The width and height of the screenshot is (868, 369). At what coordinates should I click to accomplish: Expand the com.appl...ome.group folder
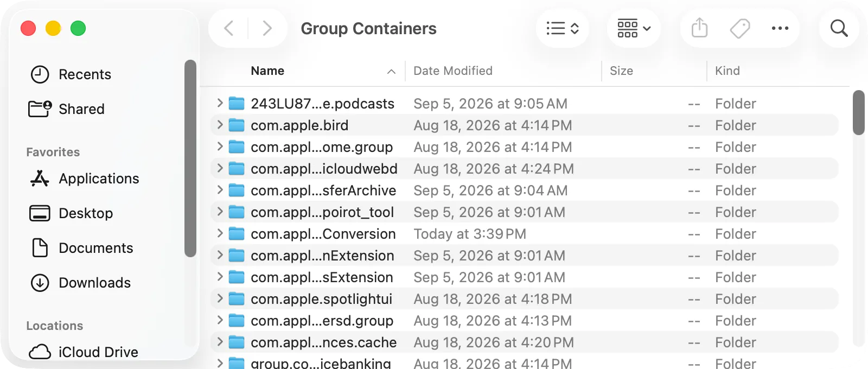(220, 146)
